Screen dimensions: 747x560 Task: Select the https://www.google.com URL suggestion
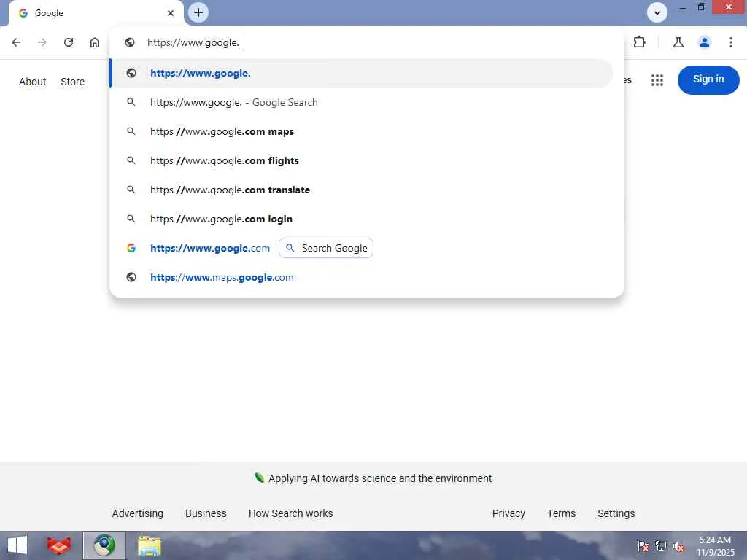(x=210, y=248)
